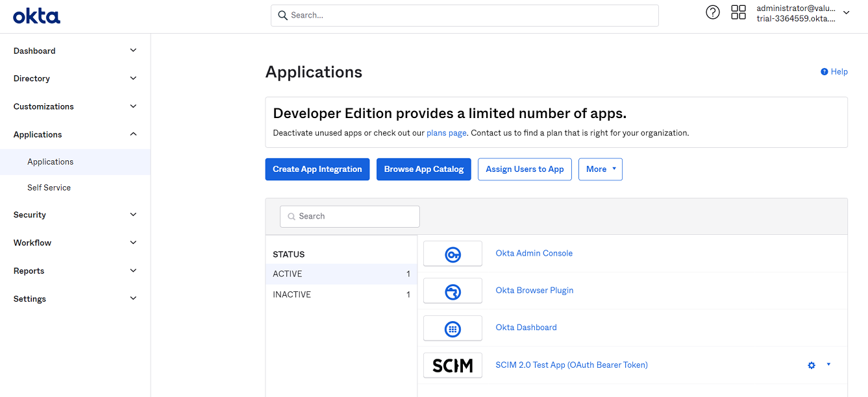Click the Developer Edition notice heading

coord(450,114)
